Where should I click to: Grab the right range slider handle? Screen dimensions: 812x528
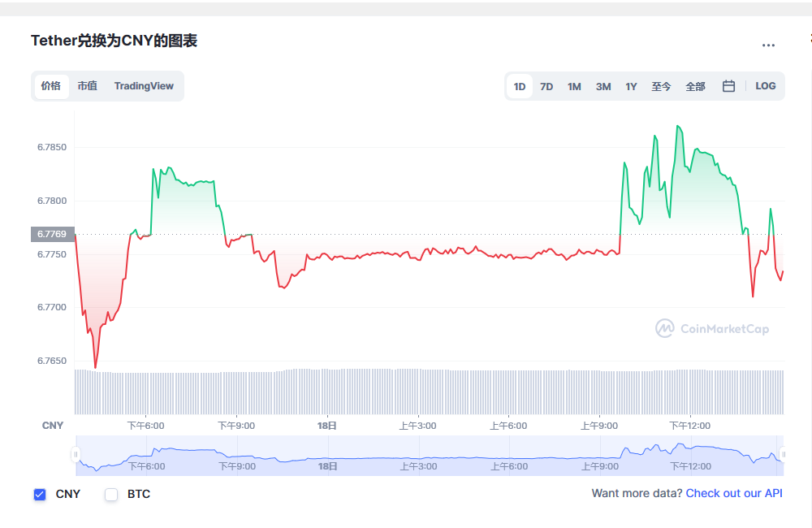click(x=783, y=454)
